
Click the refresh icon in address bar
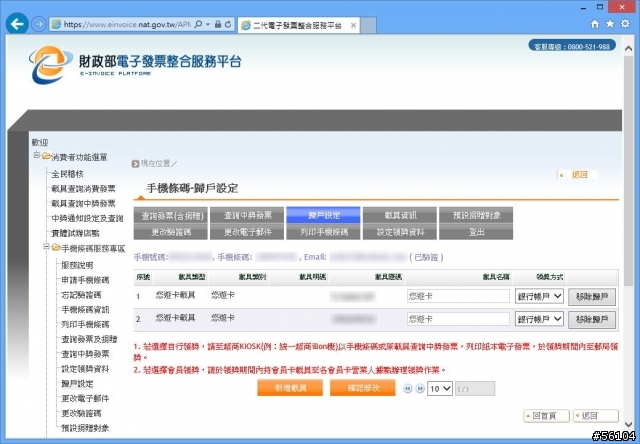click(x=228, y=24)
